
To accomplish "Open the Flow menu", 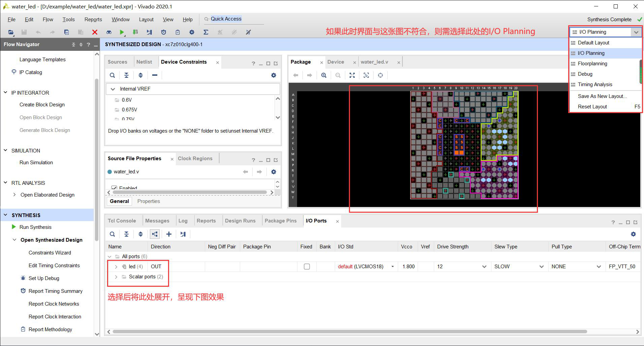I will click(48, 20).
